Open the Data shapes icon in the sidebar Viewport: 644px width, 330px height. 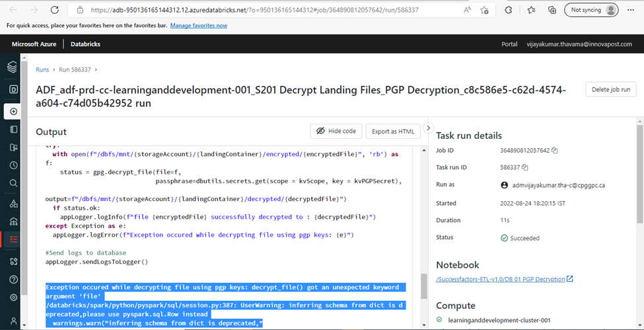point(13,203)
